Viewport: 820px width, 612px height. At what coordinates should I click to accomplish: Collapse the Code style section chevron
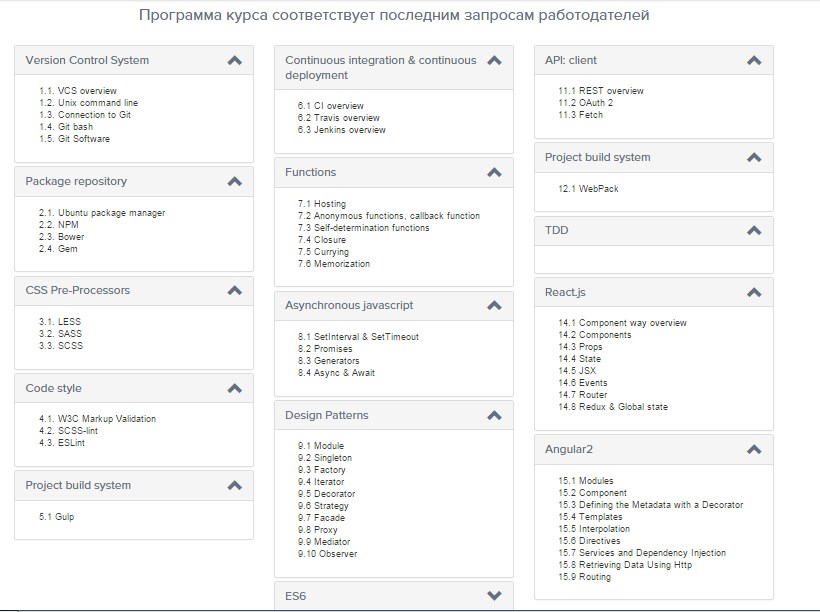pyautogui.click(x=234, y=388)
